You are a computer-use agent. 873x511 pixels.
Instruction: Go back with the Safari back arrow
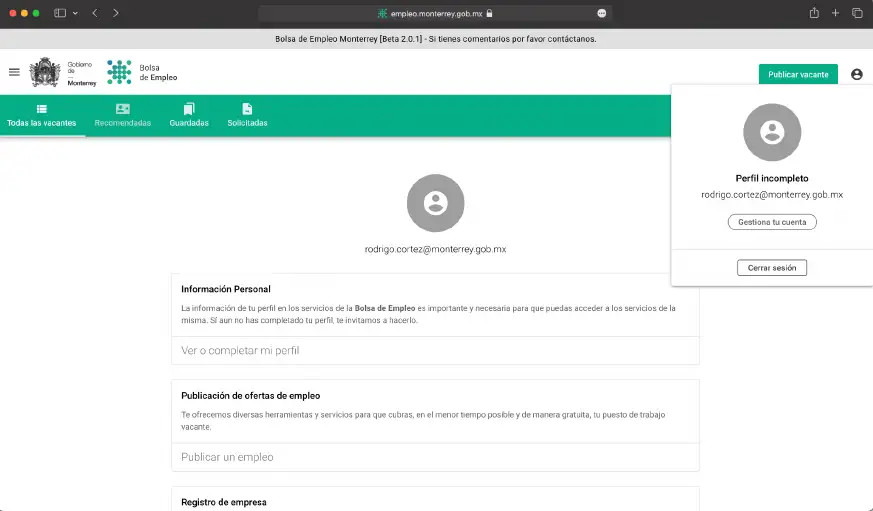[95, 13]
